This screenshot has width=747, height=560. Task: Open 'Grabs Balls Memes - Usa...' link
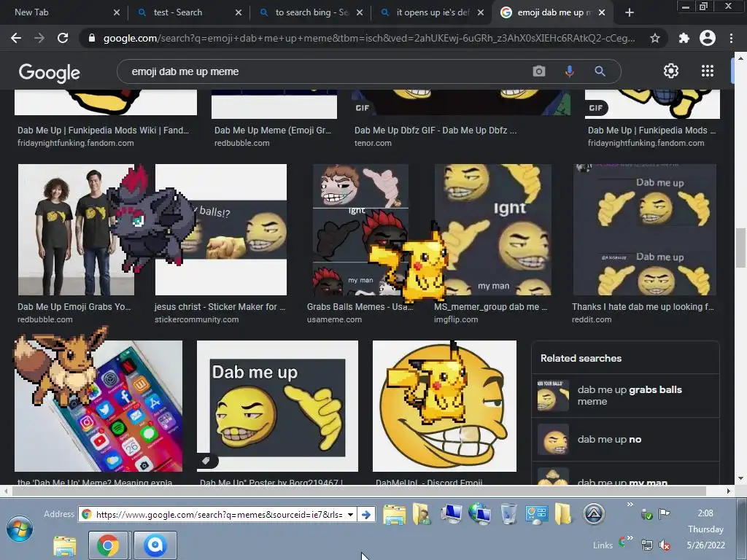[360, 307]
